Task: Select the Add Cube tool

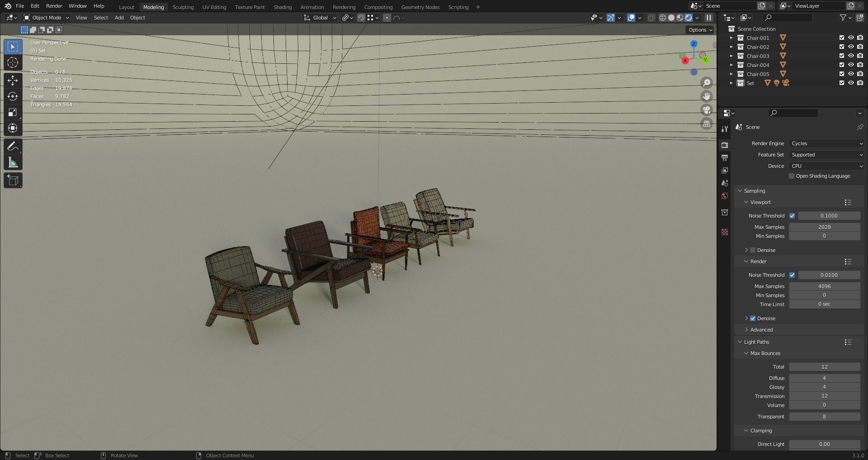Action: coord(13,180)
